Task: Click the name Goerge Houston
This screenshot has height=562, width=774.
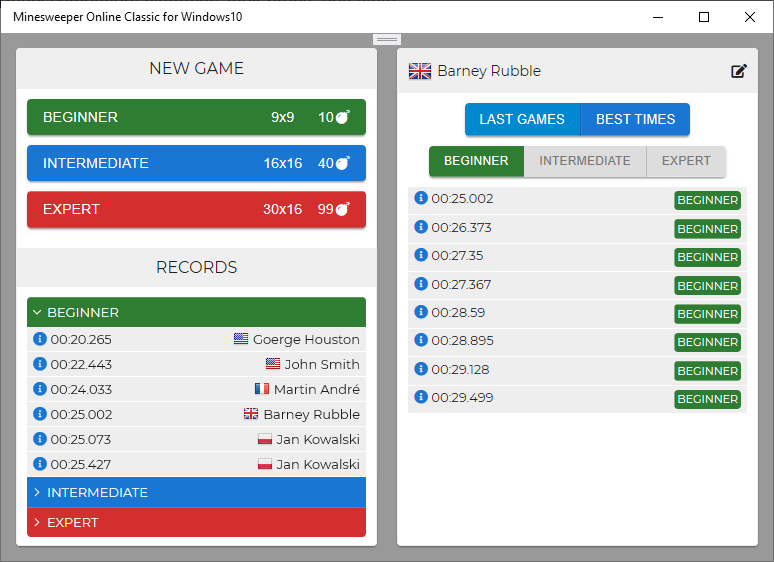Action: point(306,339)
